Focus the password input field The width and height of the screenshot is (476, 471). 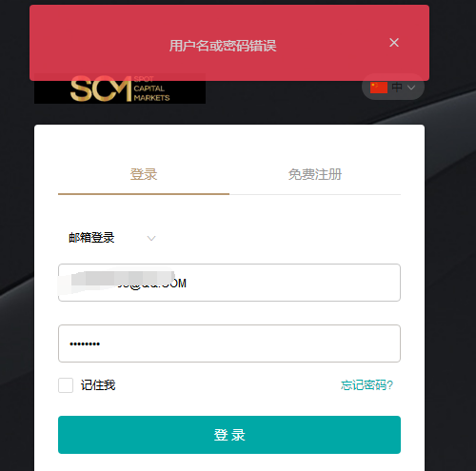(229, 343)
